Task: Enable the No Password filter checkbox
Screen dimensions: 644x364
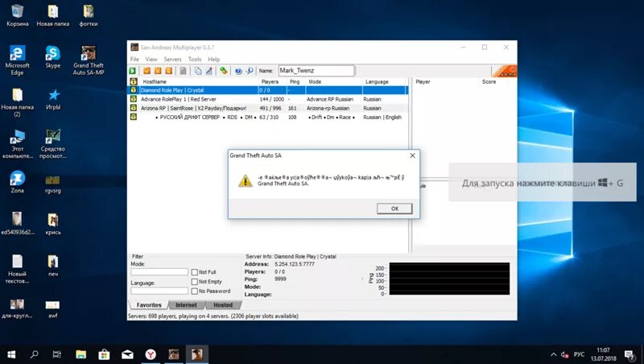Action: coord(195,291)
